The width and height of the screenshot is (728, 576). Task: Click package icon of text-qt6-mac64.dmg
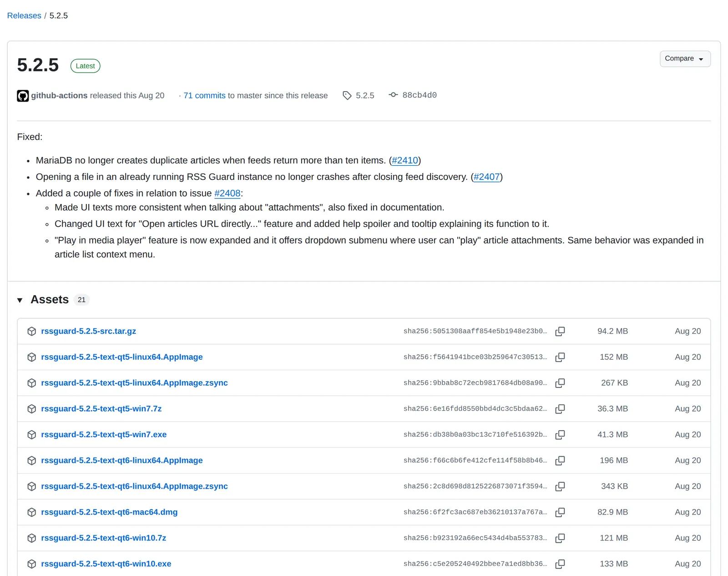(31, 512)
